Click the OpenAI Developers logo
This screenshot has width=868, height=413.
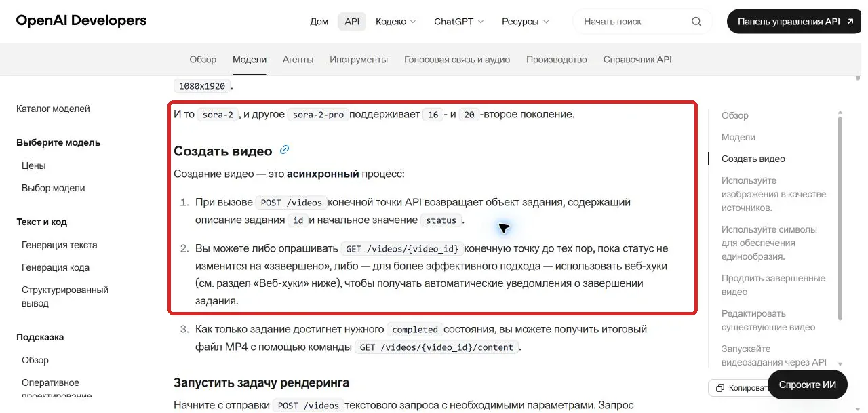pyautogui.click(x=81, y=21)
